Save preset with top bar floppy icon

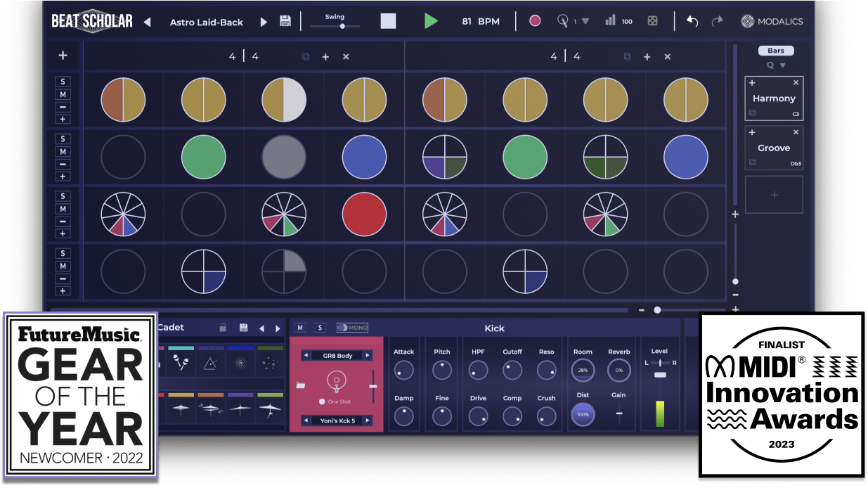[285, 21]
